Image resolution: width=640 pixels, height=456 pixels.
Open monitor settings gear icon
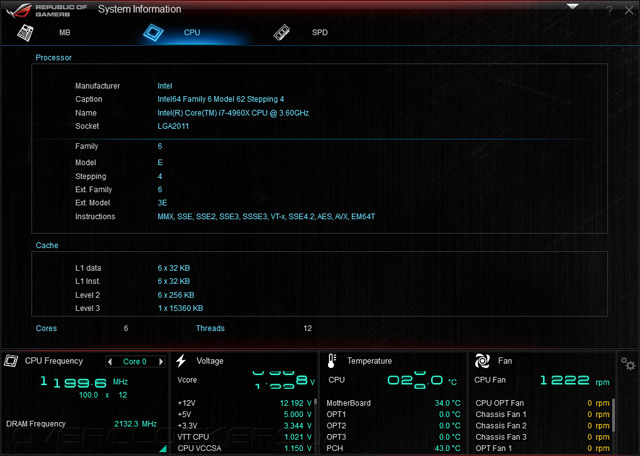pos(628,363)
